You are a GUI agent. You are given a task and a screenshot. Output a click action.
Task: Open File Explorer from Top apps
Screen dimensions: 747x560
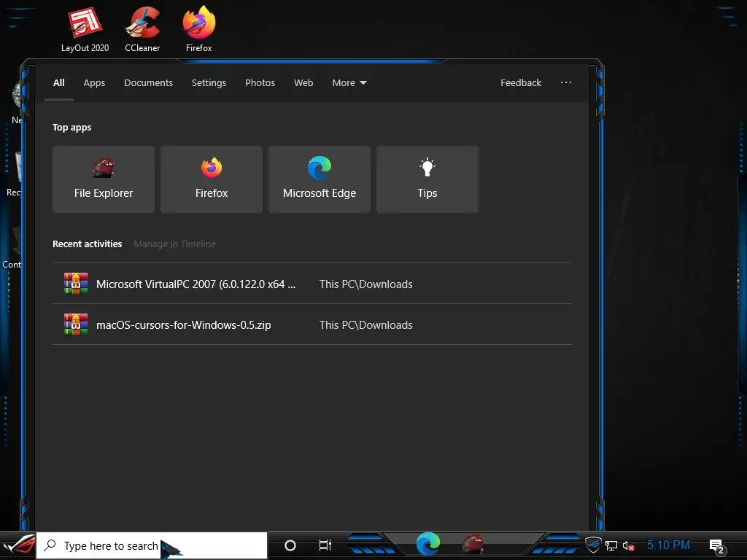pyautogui.click(x=104, y=179)
